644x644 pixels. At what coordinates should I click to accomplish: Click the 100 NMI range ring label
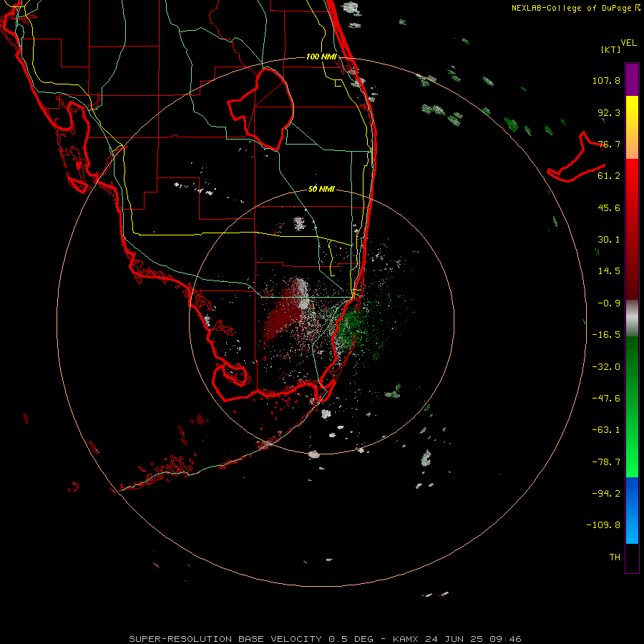(321, 57)
